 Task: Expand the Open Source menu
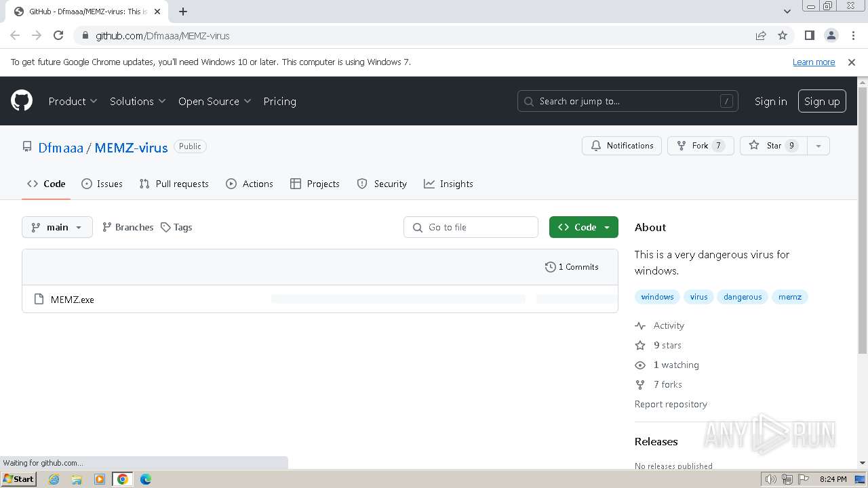point(214,101)
